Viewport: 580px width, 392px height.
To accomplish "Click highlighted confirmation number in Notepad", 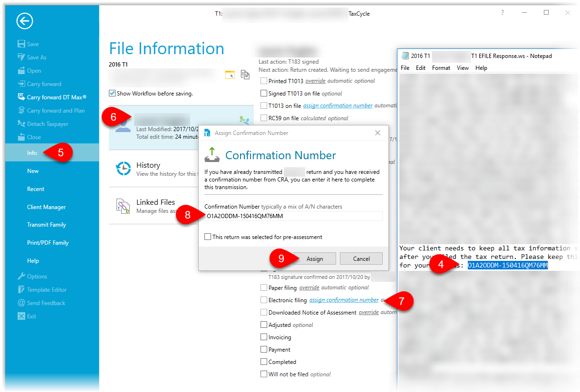I will pyautogui.click(x=507, y=265).
